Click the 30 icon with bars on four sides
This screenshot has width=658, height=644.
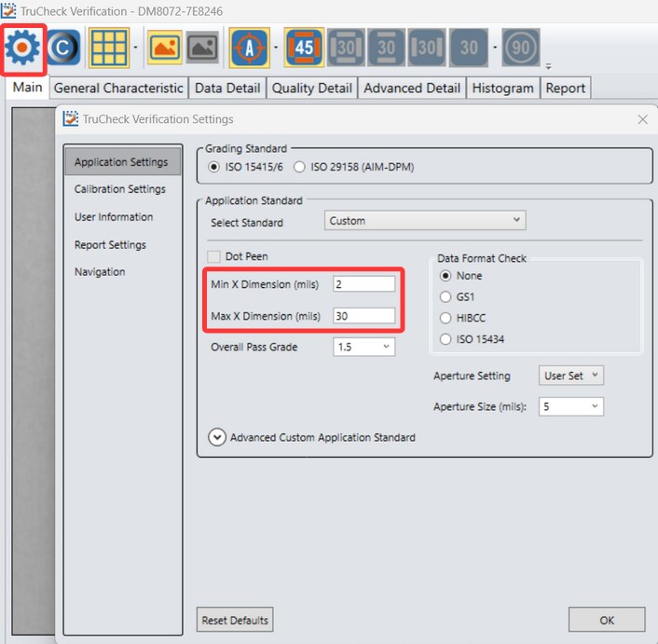[x=346, y=48]
